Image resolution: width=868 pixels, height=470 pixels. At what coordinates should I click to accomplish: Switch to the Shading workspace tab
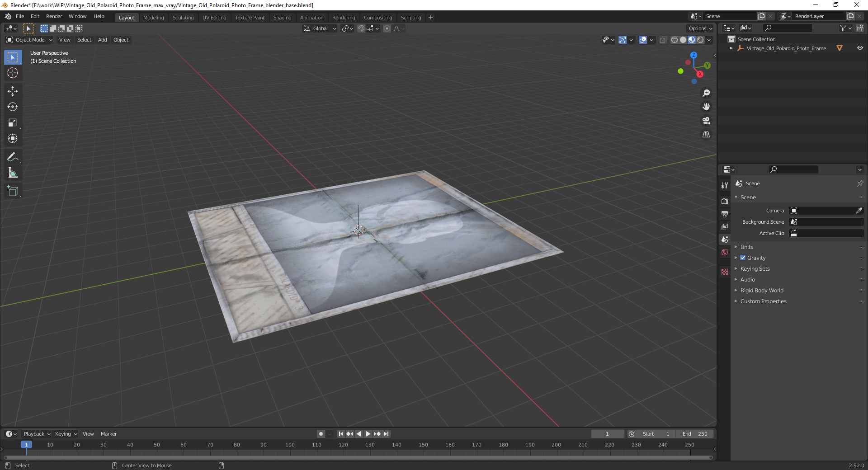point(282,18)
